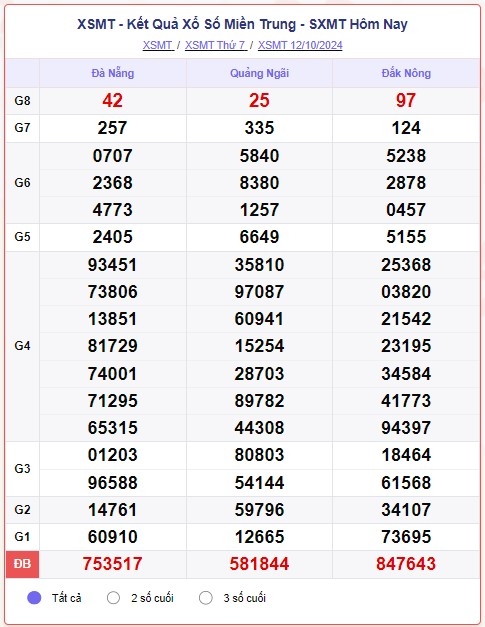Click the G1 number 12665

259,537
